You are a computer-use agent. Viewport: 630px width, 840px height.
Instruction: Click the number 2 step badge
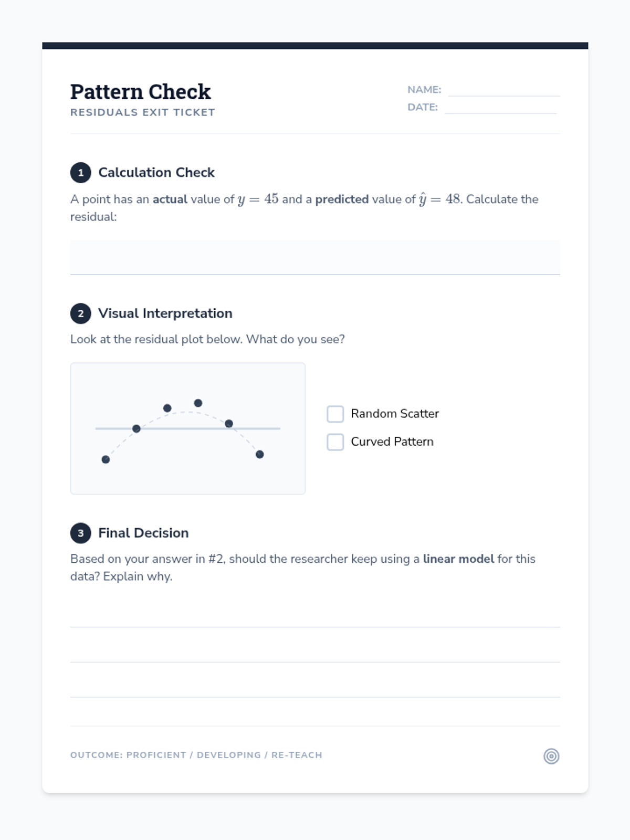[80, 313]
